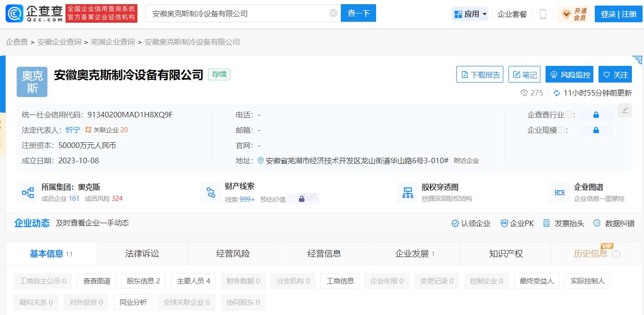Image resolution: width=644 pixels, height=315 pixels.
Task: Click the QR code corner icon
Action: click(637, 60)
